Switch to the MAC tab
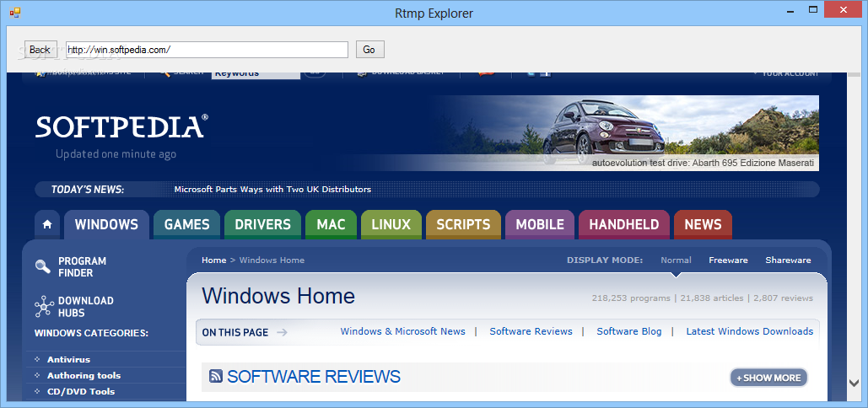Viewport: 868px width, 408px height. pyautogui.click(x=331, y=224)
